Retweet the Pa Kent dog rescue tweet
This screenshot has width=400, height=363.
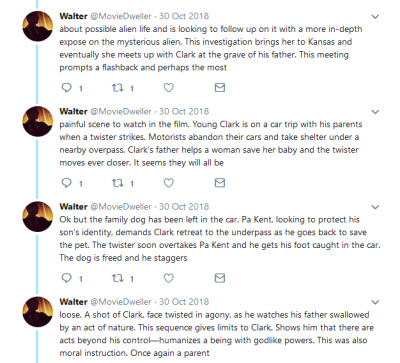118,278
